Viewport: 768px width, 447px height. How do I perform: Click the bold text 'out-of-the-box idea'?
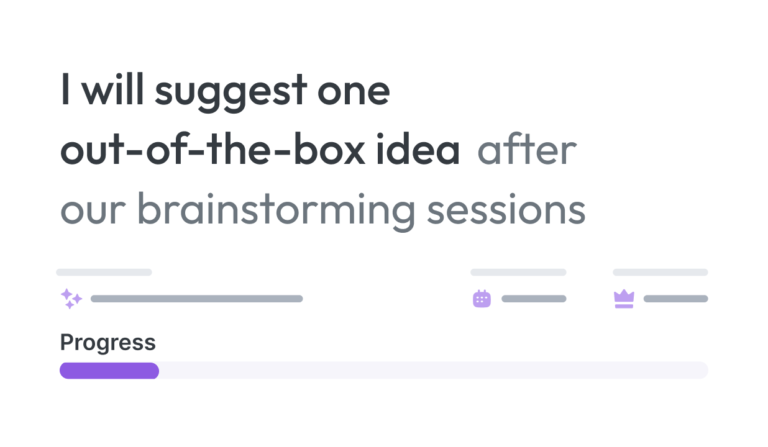click(260, 150)
